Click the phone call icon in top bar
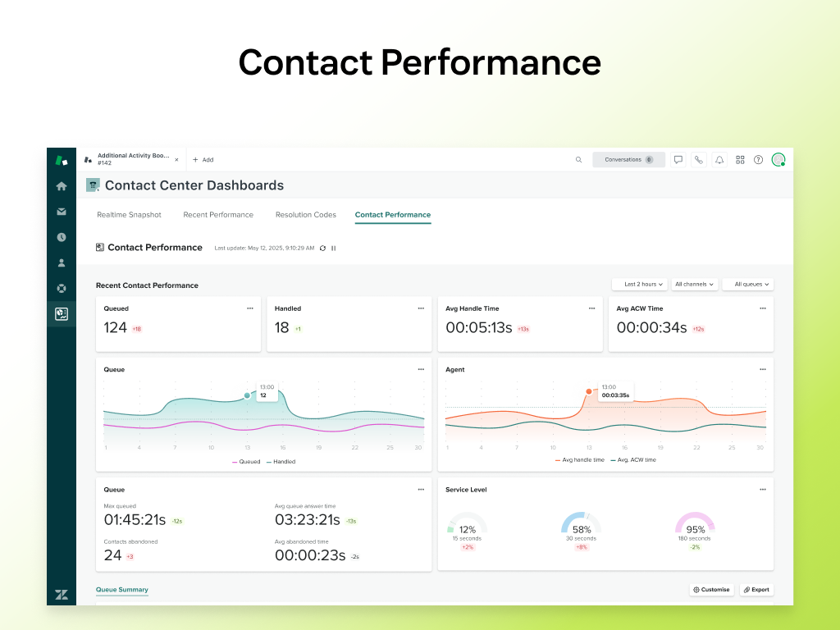Screen dimensions: 840x630 click(x=698, y=160)
